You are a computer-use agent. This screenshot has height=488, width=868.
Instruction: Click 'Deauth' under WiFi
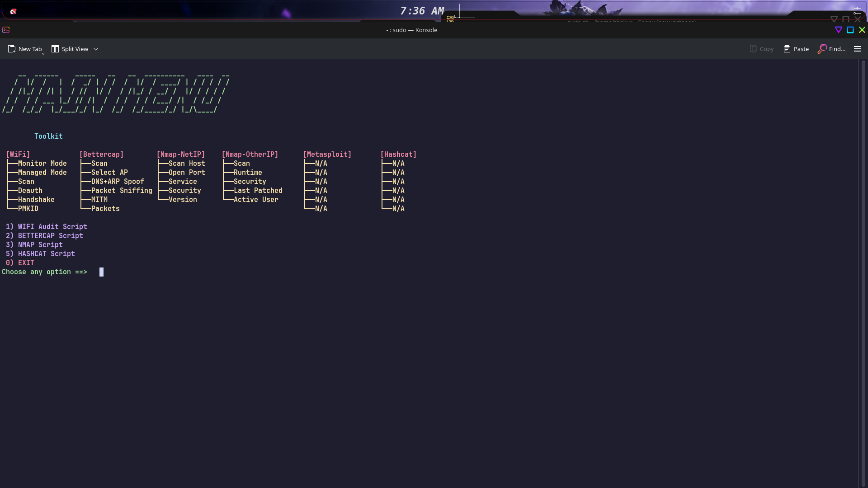point(30,190)
